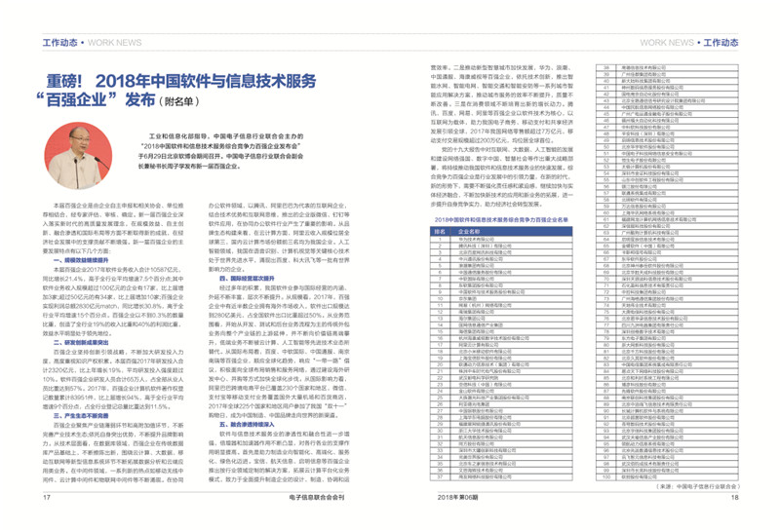Select rank 8 row "东软集团股份有限公司"
The height and width of the screenshot is (532, 780).
point(501,285)
